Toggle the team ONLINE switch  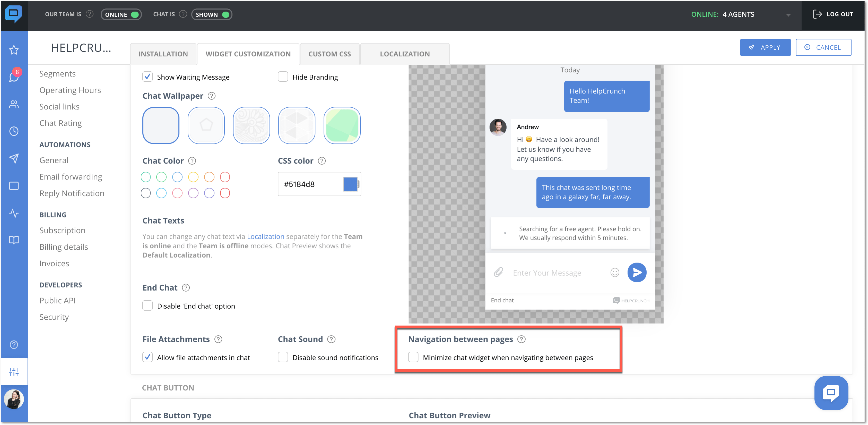(x=121, y=14)
